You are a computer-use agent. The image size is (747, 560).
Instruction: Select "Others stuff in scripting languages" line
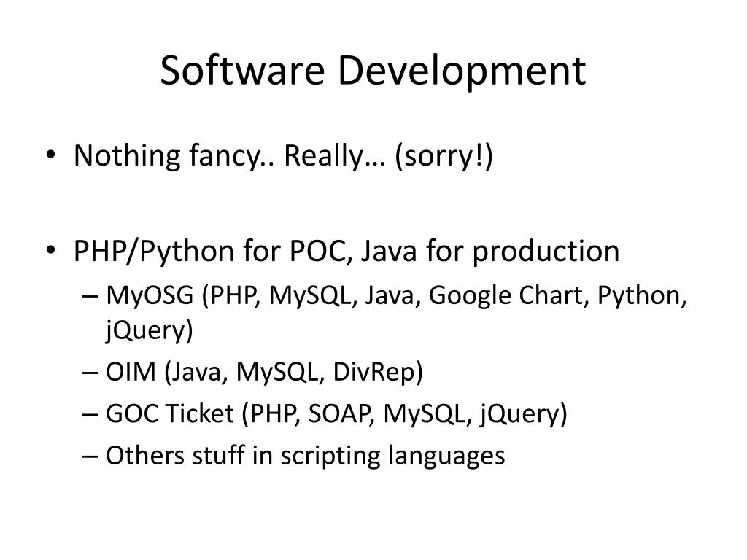pos(305,455)
